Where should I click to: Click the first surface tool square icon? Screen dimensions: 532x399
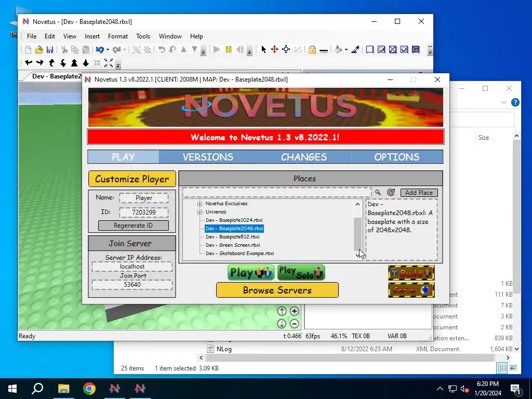click(370, 49)
